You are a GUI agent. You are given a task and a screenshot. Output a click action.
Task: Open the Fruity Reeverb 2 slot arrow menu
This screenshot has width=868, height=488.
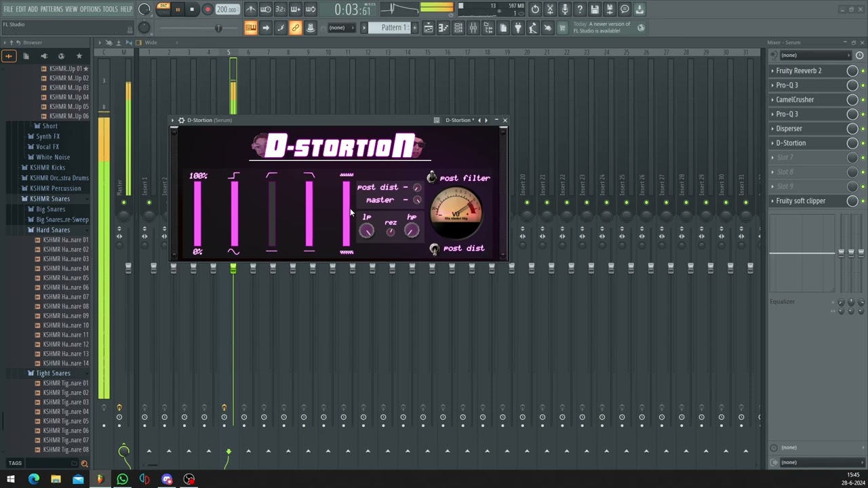[772, 70]
